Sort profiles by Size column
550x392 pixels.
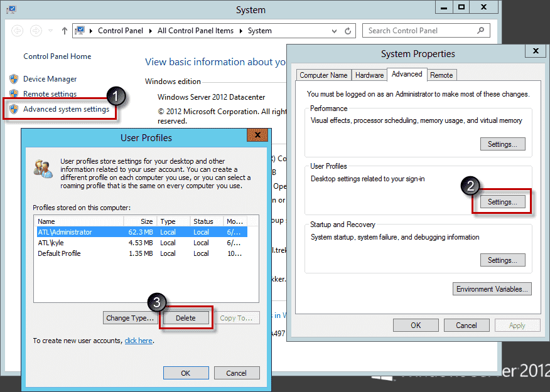(140, 221)
